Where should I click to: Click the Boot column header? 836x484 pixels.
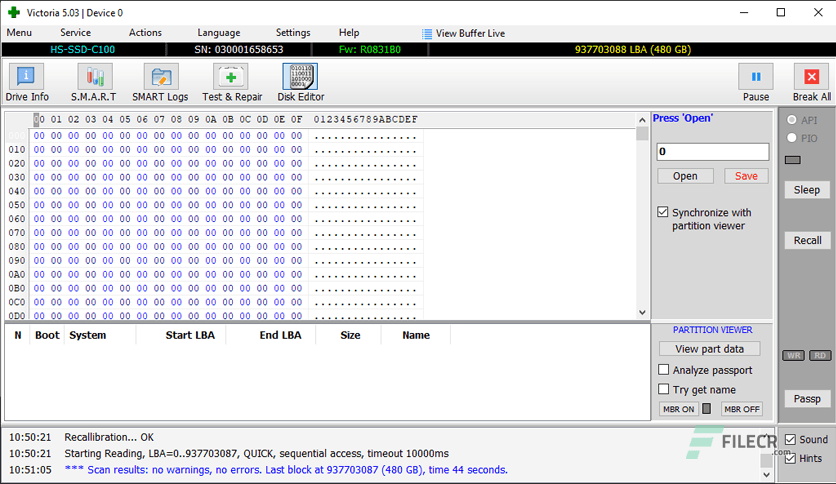click(x=47, y=335)
